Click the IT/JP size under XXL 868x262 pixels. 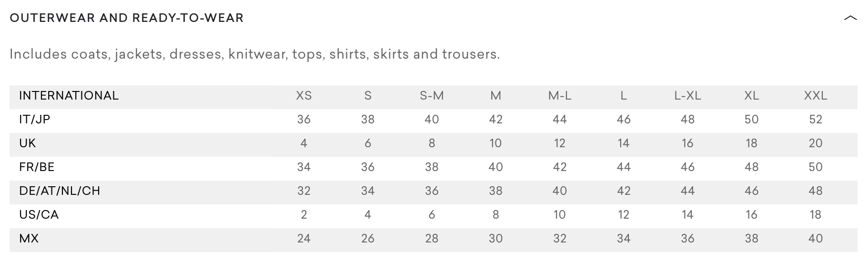(x=816, y=120)
